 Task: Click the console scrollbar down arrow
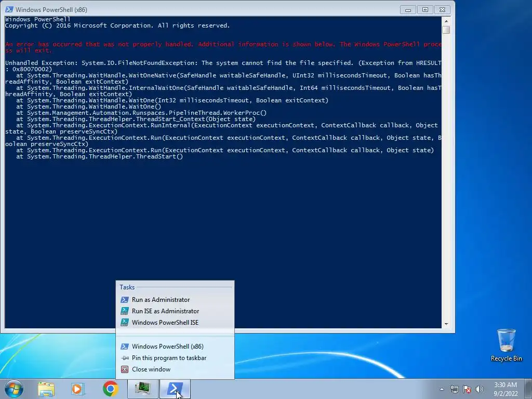point(446,324)
